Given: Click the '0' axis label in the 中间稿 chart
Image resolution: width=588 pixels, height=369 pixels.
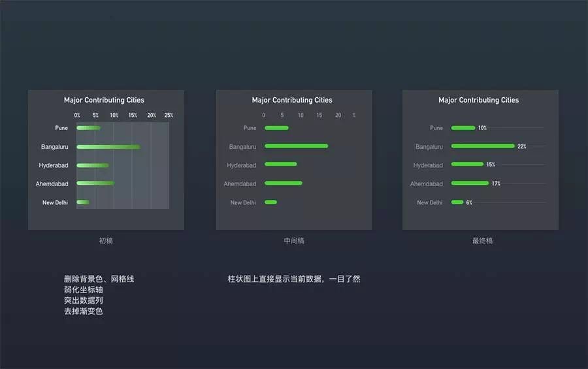Looking at the screenshot, I should (x=264, y=115).
